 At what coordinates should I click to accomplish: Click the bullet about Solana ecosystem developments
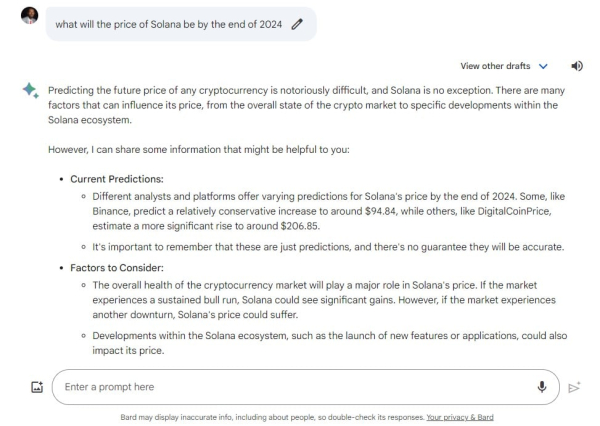coord(322,346)
